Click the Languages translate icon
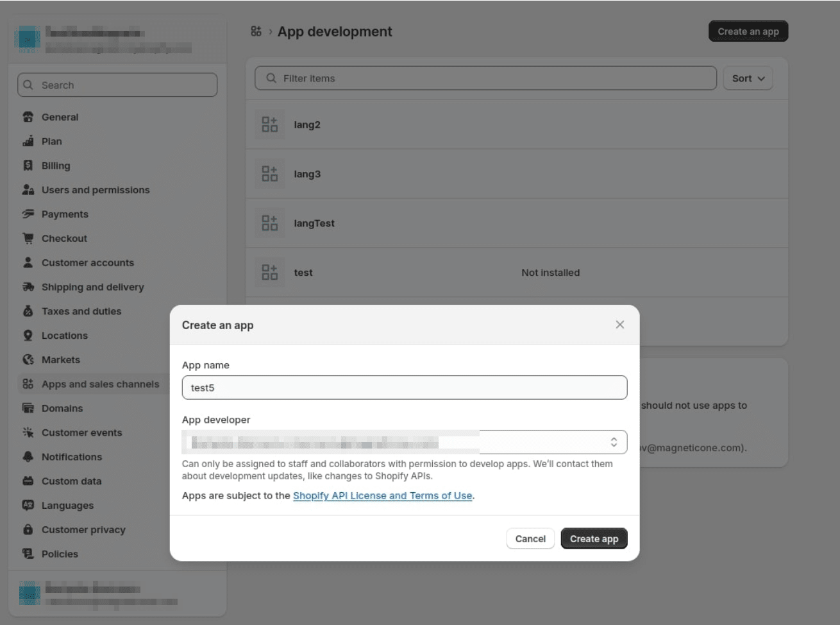 click(x=28, y=505)
